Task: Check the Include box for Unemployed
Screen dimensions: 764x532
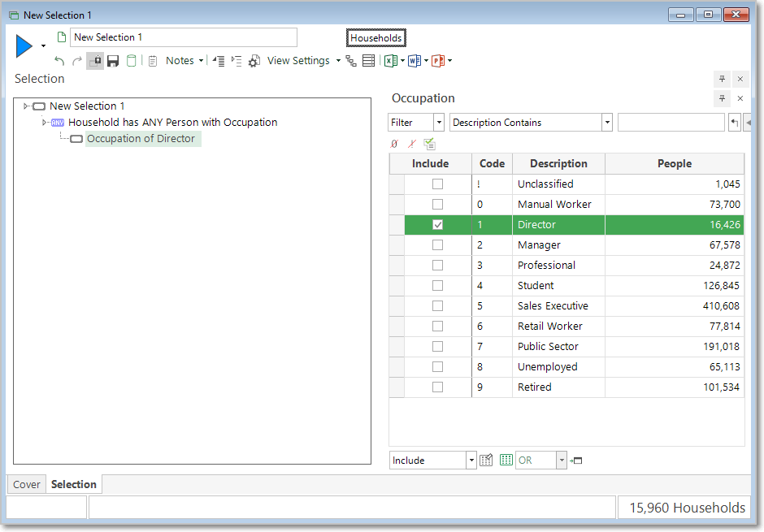Action: coord(437,366)
